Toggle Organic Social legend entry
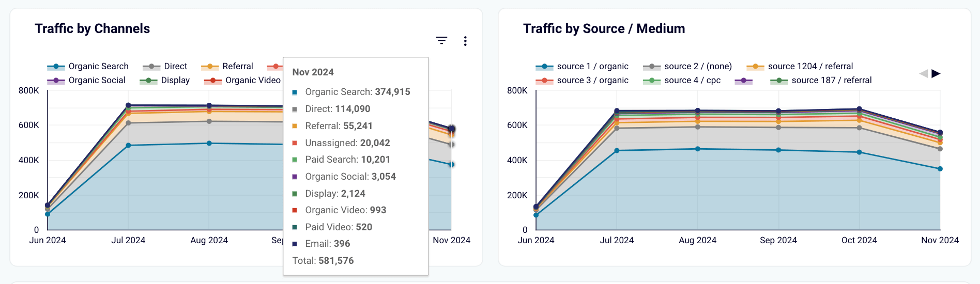Screen dimensions: 980x284 pos(86,81)
